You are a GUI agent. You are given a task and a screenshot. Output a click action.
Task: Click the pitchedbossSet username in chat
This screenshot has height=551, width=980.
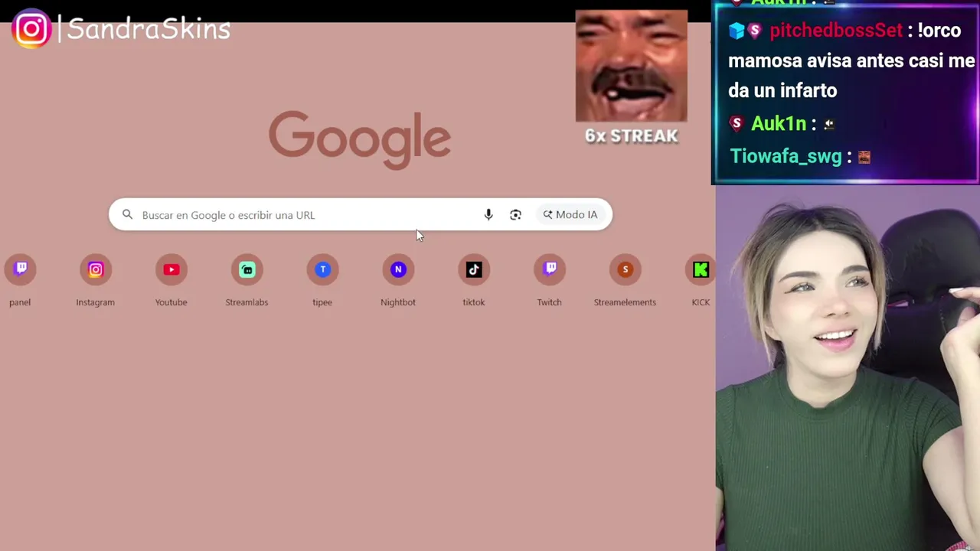click(836, 31)
